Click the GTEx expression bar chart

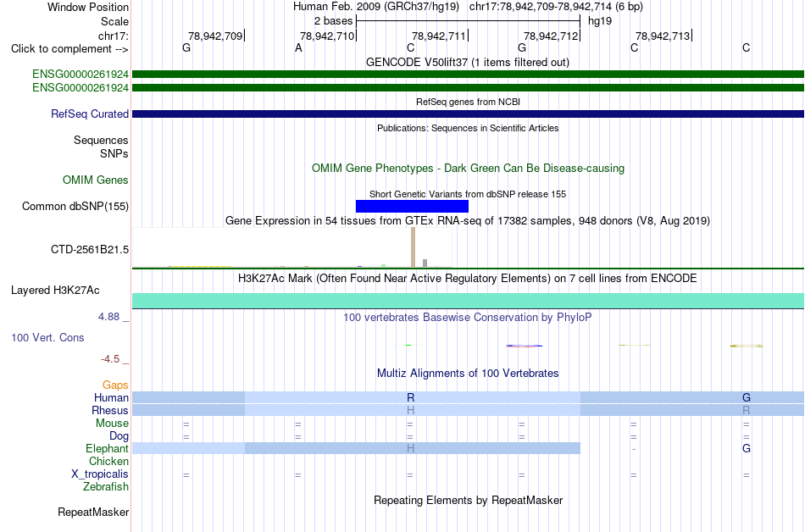click(292, 248)
